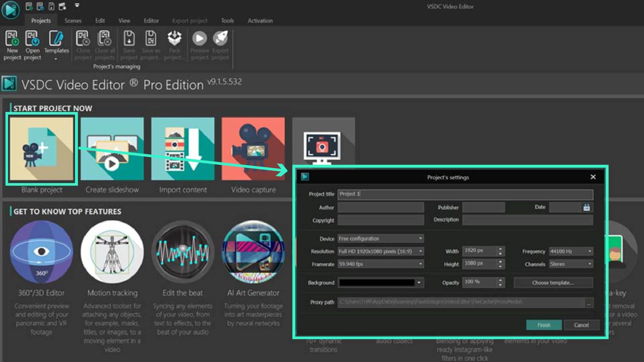Open the AI Art Generator feature
Viewport: 644px width, 362px height.
coord(253,252)
